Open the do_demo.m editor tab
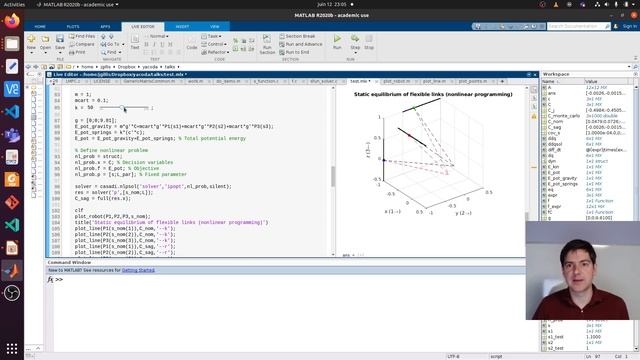 point(228,81)
